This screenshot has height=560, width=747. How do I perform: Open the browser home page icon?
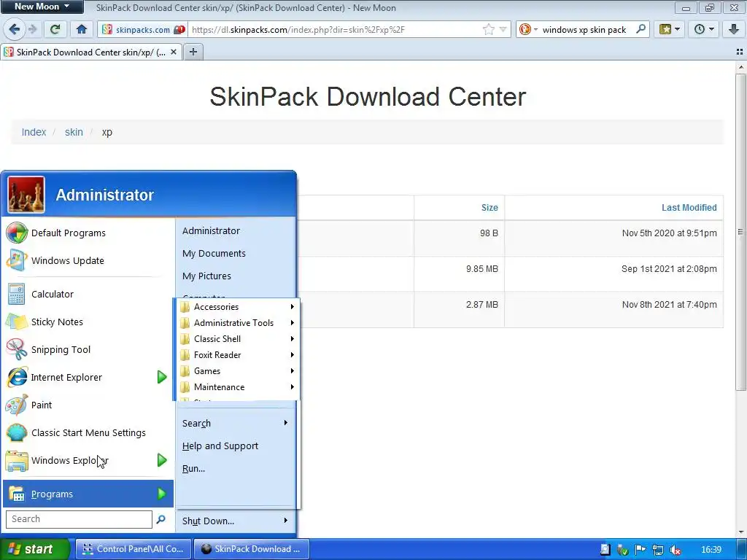pos(82,29)
